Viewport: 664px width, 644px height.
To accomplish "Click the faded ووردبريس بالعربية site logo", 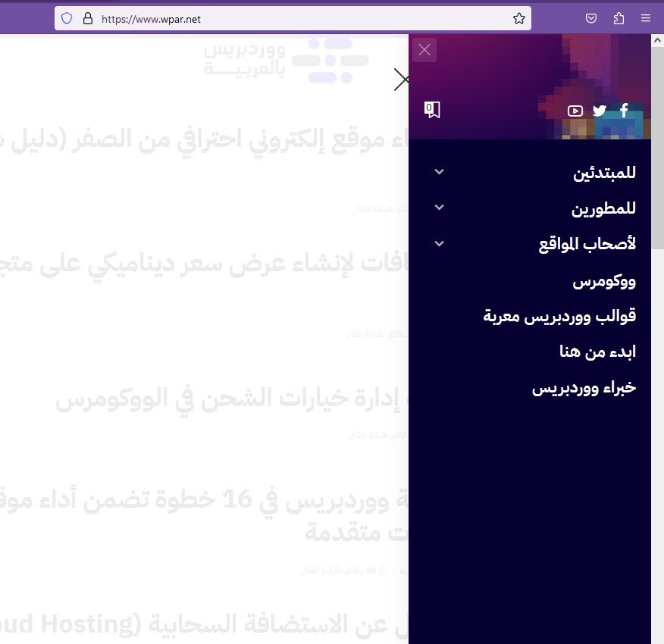I will [287, 61].
